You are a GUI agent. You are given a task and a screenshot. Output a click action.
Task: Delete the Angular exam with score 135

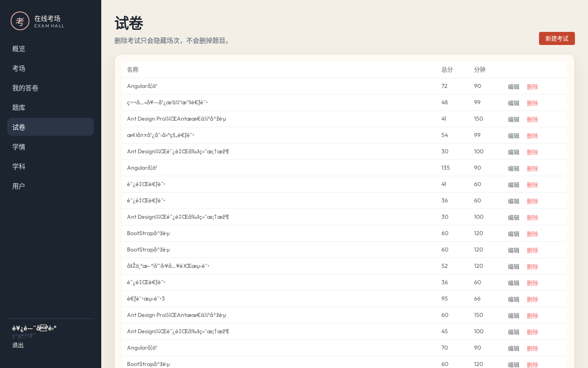tap(532, 168)
